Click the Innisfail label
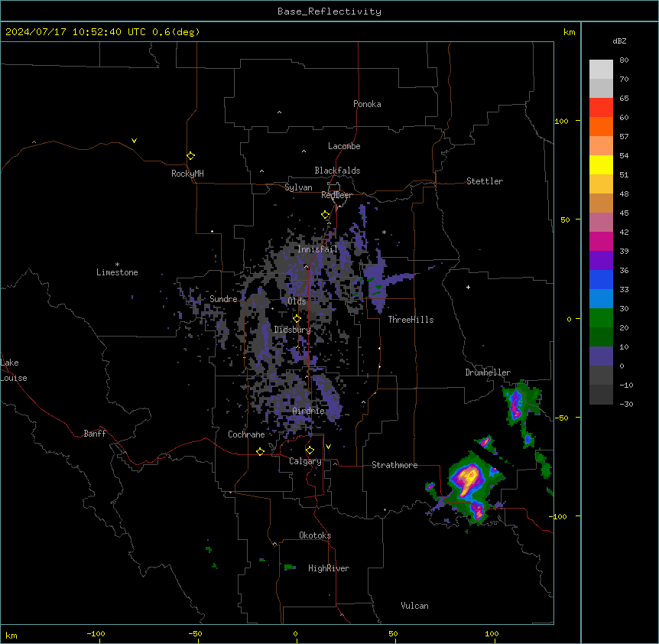 (317, 249)
